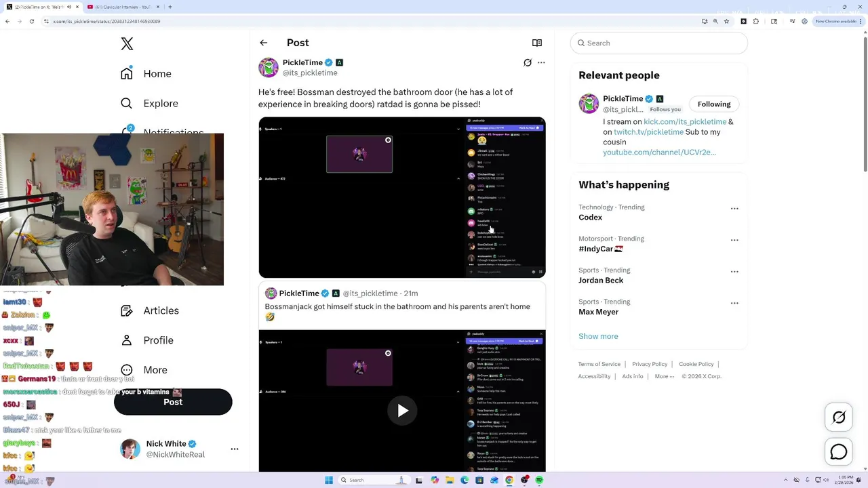Open the Cookie Policy link
Viewport: 868px width, 488px height.
[x=696, y=364]
